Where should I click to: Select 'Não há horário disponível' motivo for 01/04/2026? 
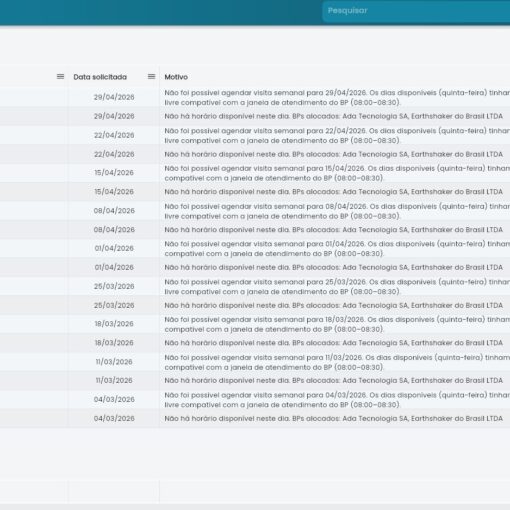(x=333, y=267)
